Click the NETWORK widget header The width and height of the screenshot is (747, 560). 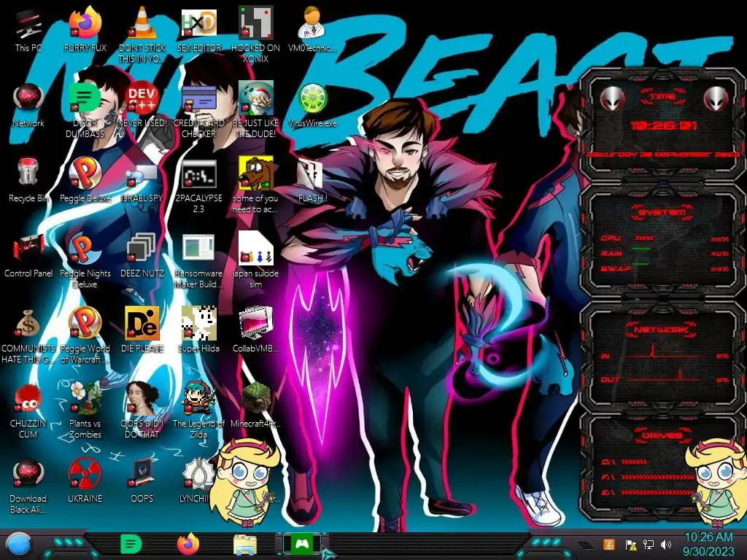coord(662,330)
